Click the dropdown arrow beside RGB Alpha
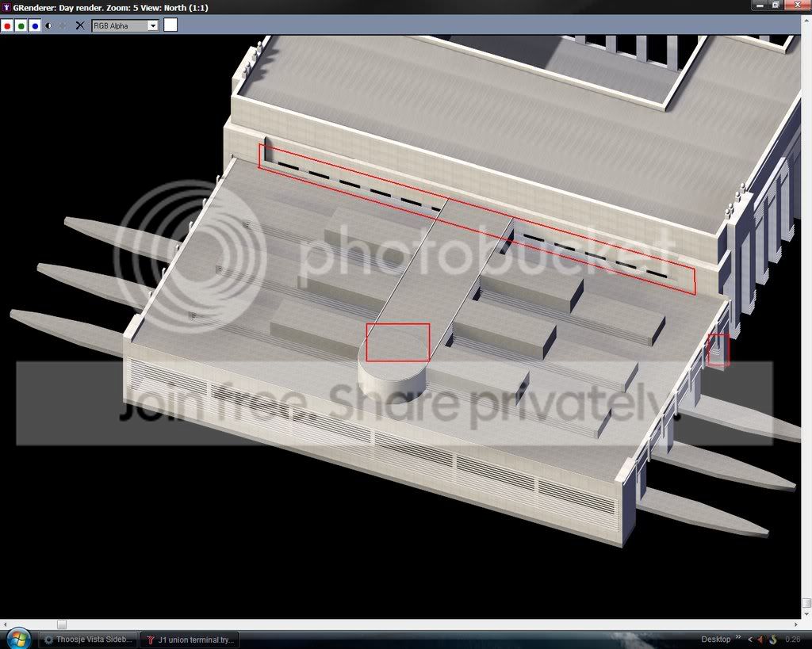Image resolution: width=812 pixels, height=649 pixels. (153, 25)
